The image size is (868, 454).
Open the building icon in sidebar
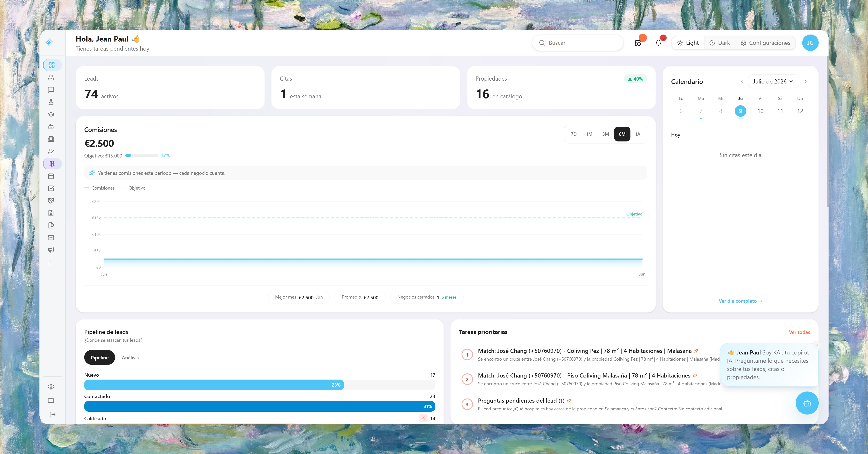coord(51,139)
